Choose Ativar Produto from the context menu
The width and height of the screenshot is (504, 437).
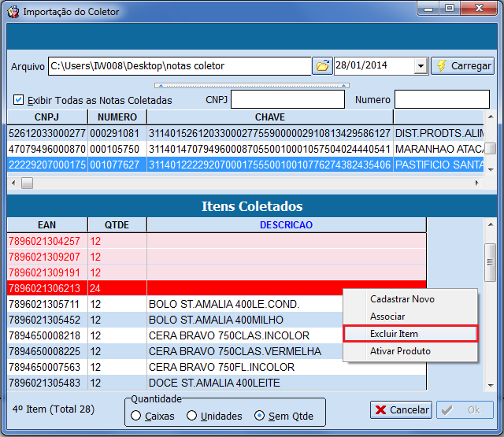pos(400,351)
